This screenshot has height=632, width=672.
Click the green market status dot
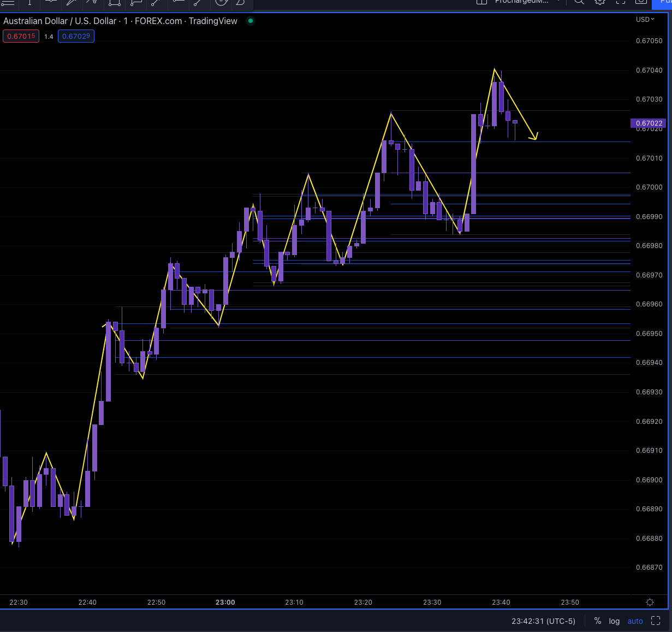pyautogui.click(x=251, y=21)
